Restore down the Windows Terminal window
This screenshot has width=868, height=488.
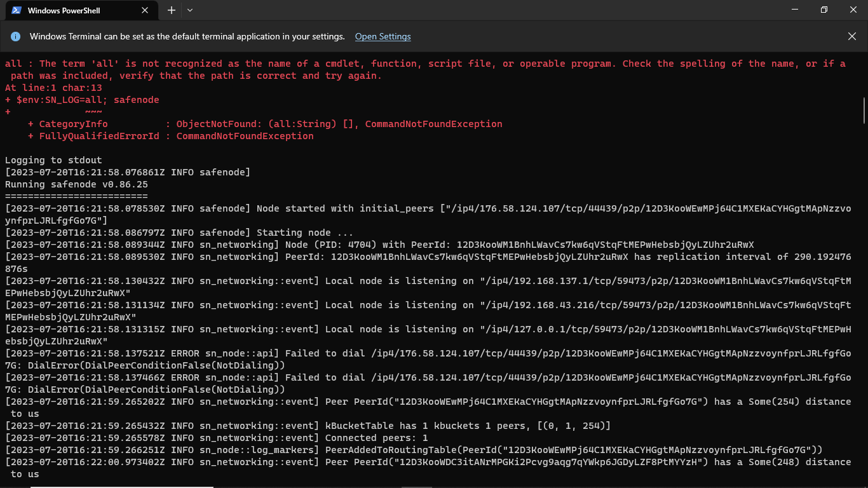pyautogui.click(x=824, y=10)
